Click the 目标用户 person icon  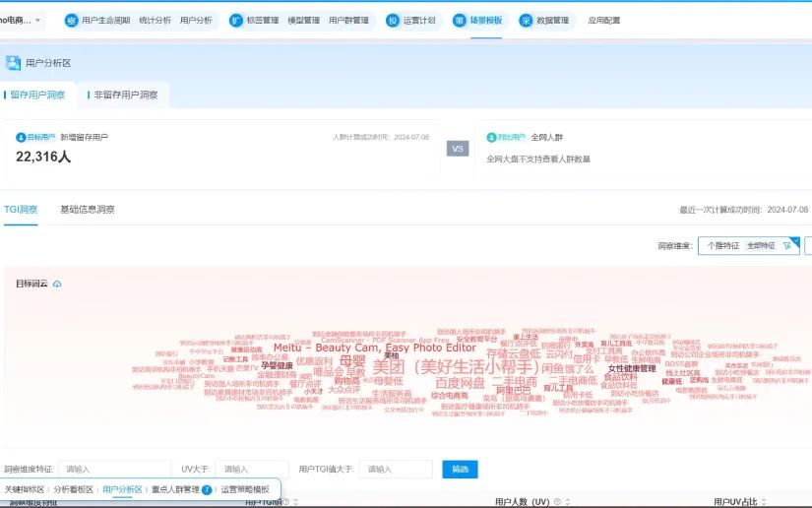coord(21,137)
